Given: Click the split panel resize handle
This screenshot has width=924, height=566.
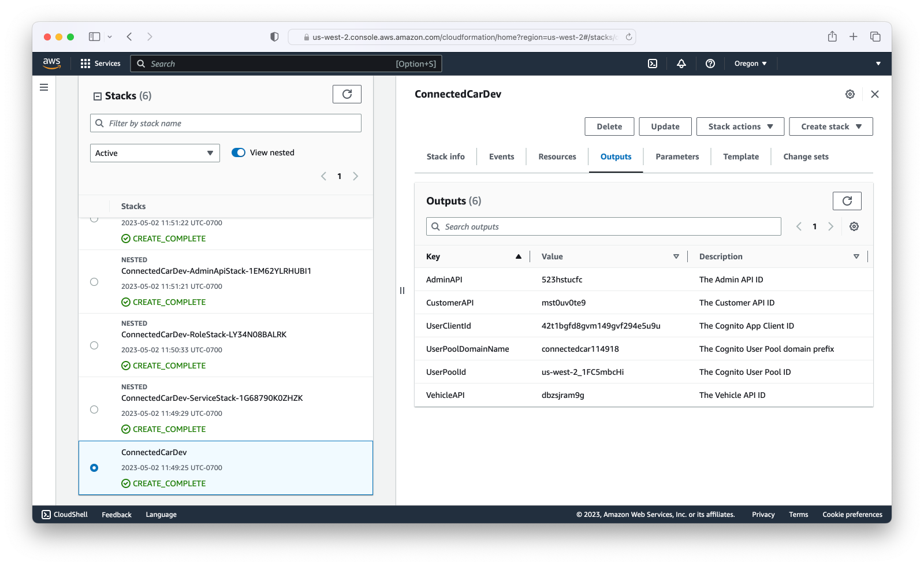Looking at the screenshot, I should pyautogui.click(x=402, y=291).
